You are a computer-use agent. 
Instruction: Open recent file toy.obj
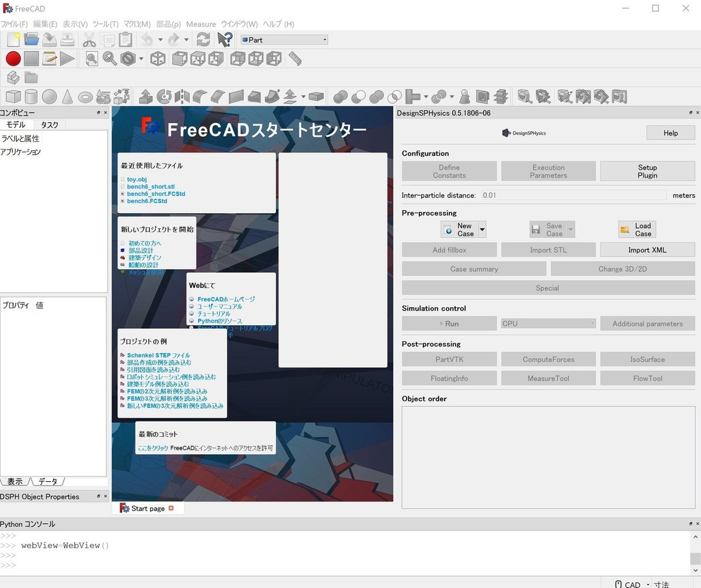(x=137, y=179)
